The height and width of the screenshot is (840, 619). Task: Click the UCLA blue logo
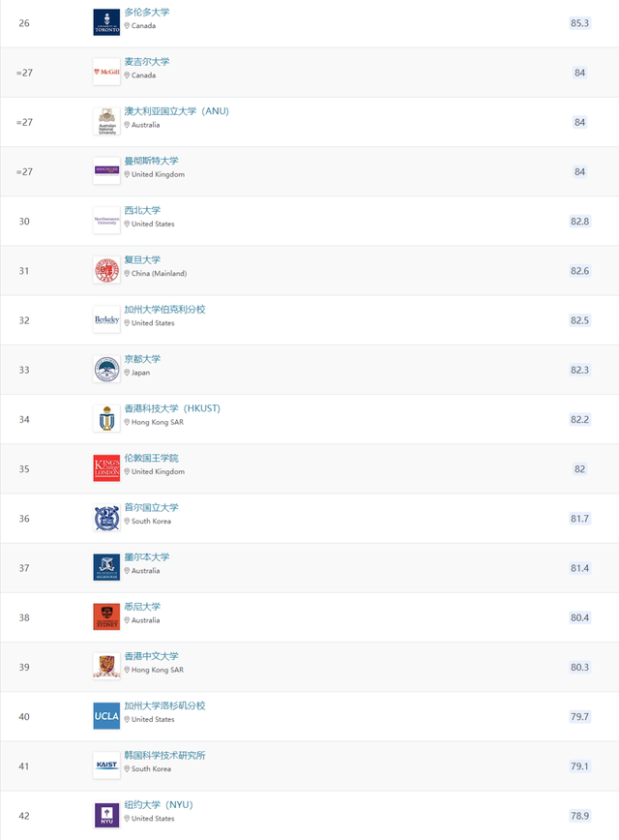click(x=106, y=716)
